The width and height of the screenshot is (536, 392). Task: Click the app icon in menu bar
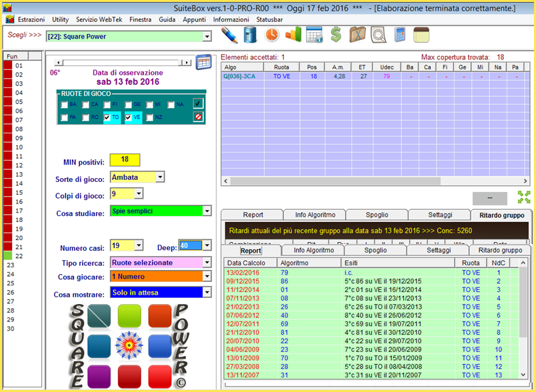click(10, 19)
